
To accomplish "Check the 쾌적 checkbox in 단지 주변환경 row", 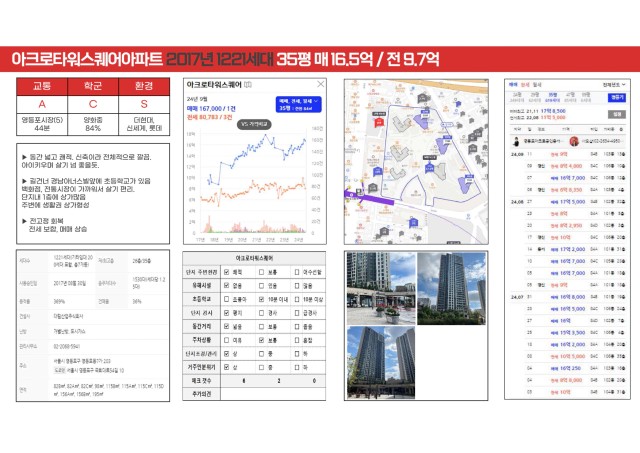I will pyautogui.click(x=226, y=272).
